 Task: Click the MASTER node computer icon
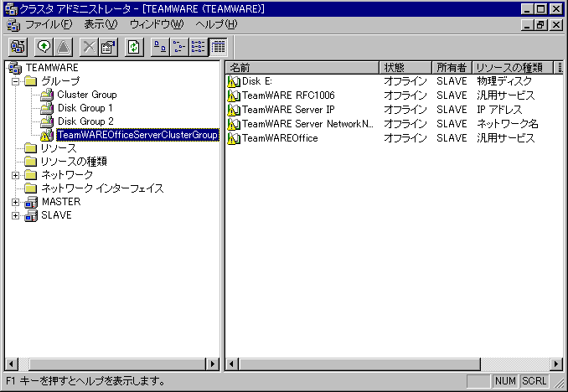pyautogui.click(x=31, y=202)
